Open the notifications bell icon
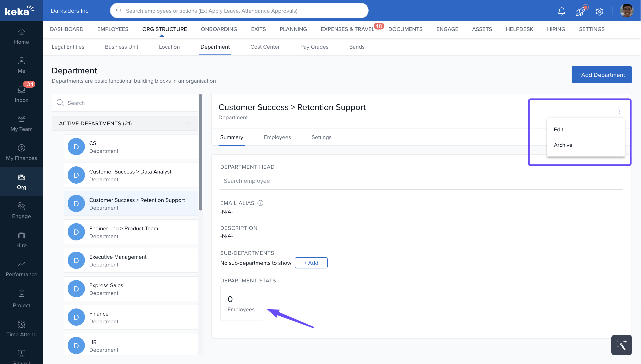Viewport: 641px width, 364px height. (x=561, y=11)
